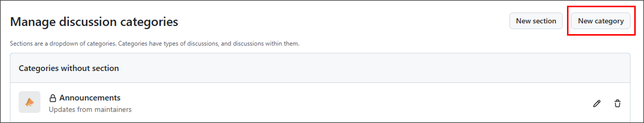This screenshot has height=123, width=644.
Task: Select the Announcements category title
Action: (90, 98)
